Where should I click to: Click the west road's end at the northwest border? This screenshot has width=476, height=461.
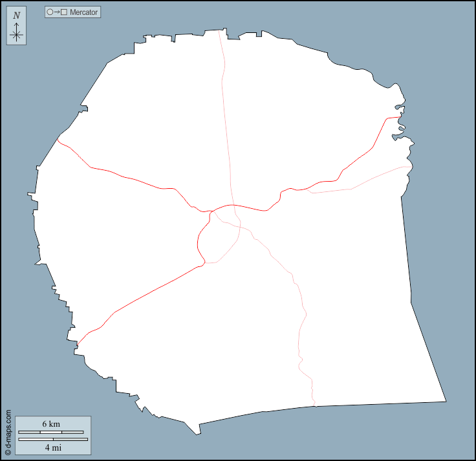[58, 138]
